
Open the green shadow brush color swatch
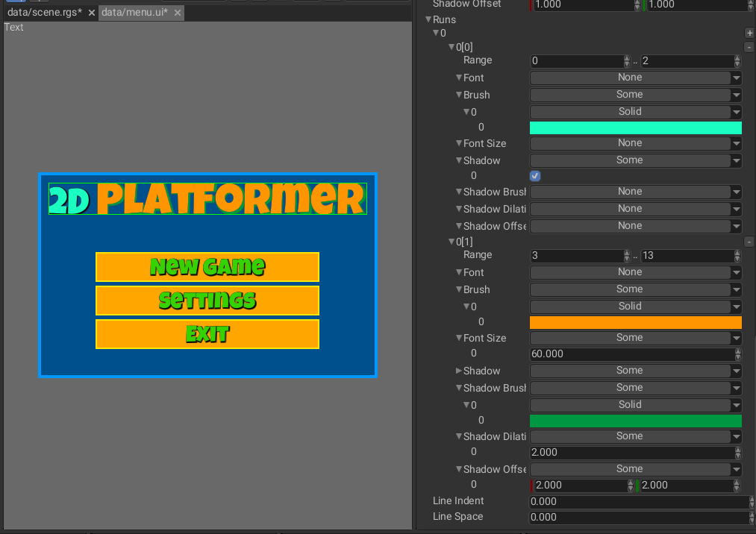pyautogui.click(x=635, y=421)
